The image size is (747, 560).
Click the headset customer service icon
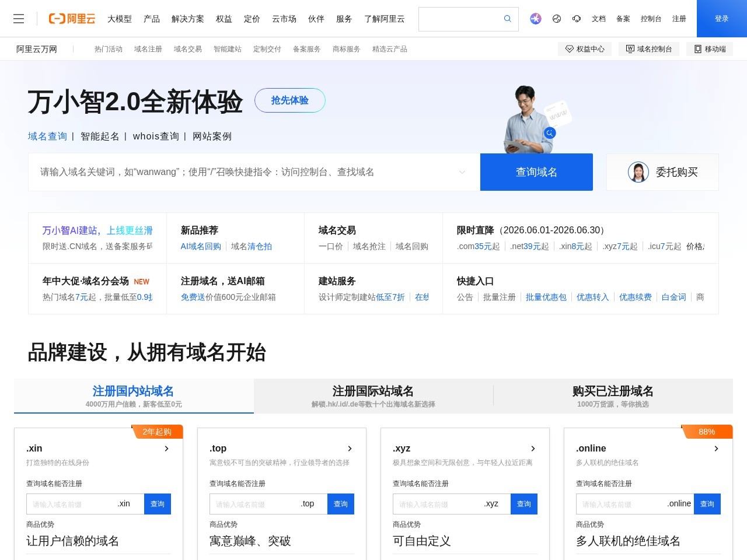[577, 19]
